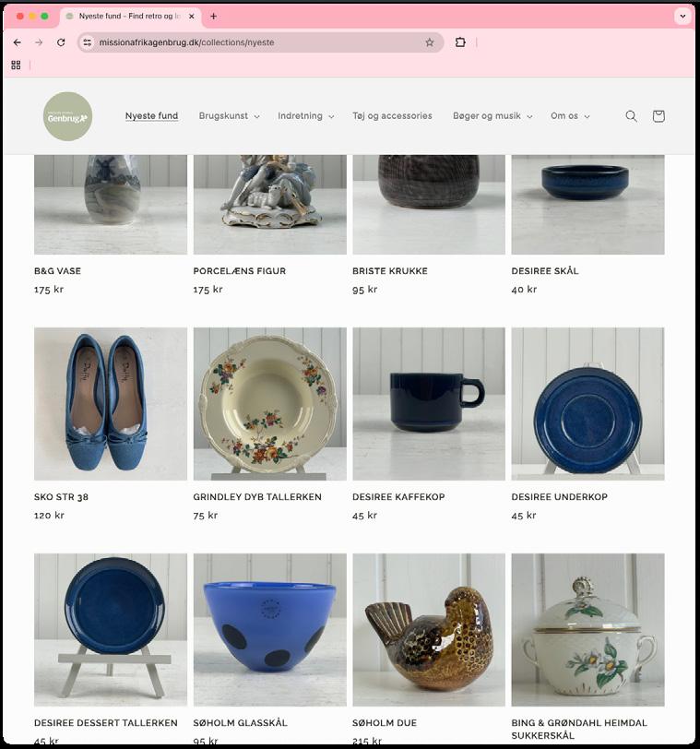Expand the Brugskunst menu
Viewport: 700px width, 749px height.
click(x=229, y=116)
